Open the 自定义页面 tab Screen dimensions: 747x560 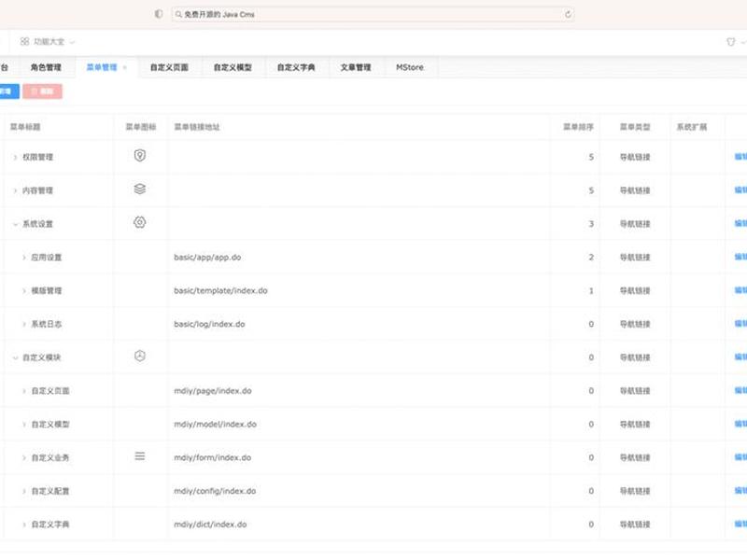coord(169,67)
